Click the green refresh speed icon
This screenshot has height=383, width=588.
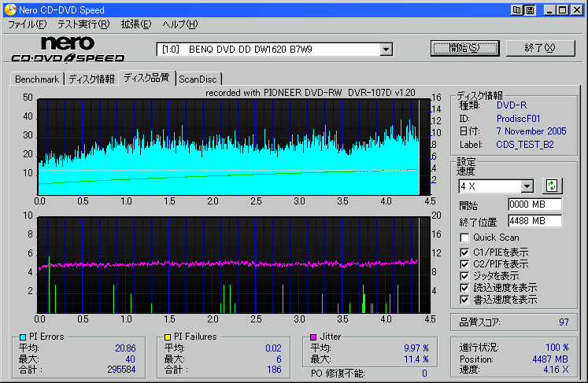pyautogui.click(x=552, y=186)
